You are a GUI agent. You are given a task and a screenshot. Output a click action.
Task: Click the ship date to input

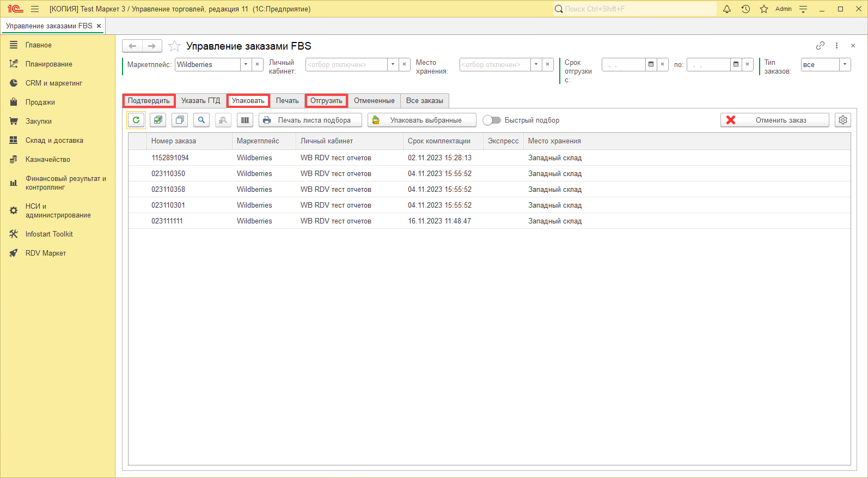tap(708, 64)
